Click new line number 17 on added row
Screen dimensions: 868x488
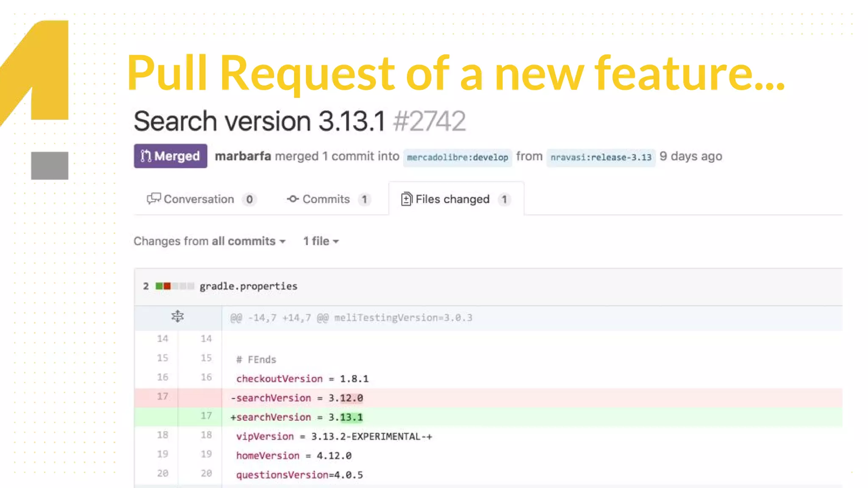tap(206, 416)
